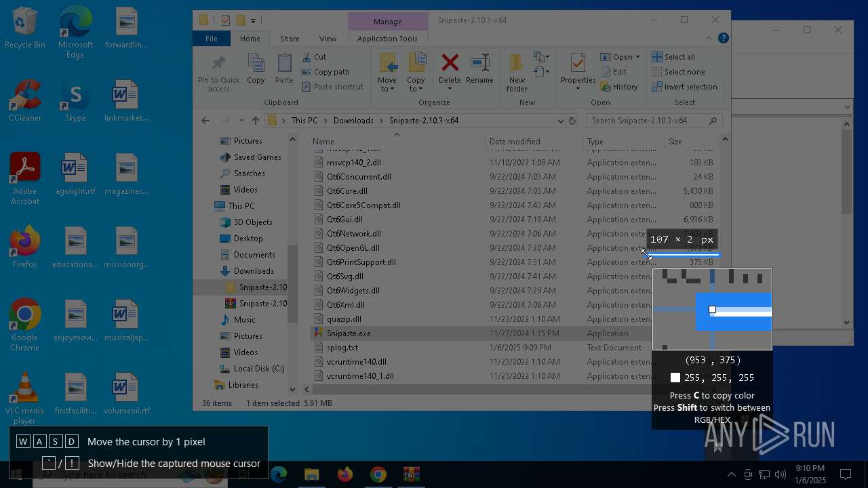Screen dimensions: 868x488
Task: Expand the Copy to dropdown arrow
Action: [420, 89]
